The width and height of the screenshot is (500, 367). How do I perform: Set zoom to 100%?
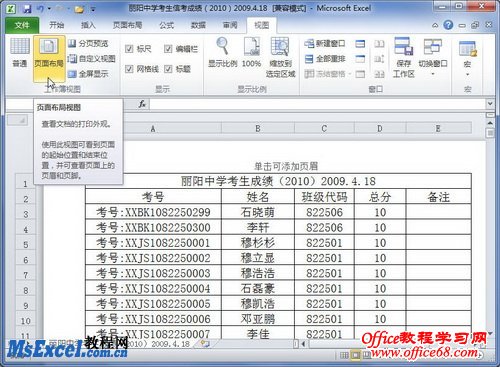coord(251,53)
